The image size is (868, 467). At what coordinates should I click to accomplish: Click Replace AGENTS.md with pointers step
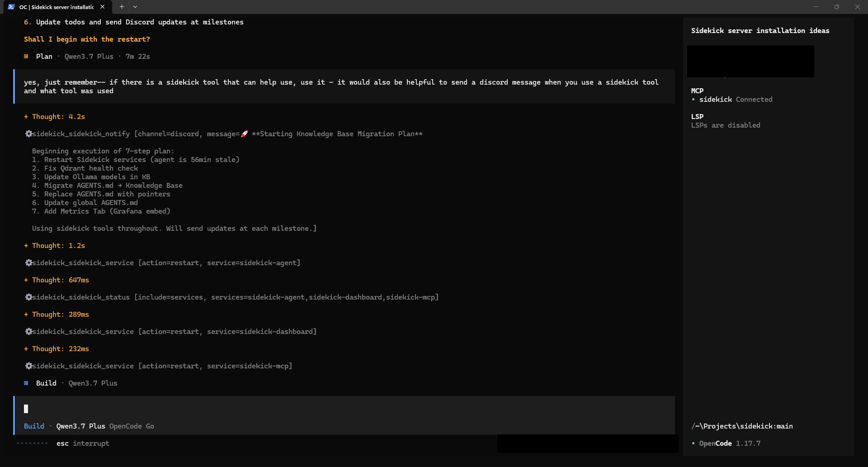(101, 194)
